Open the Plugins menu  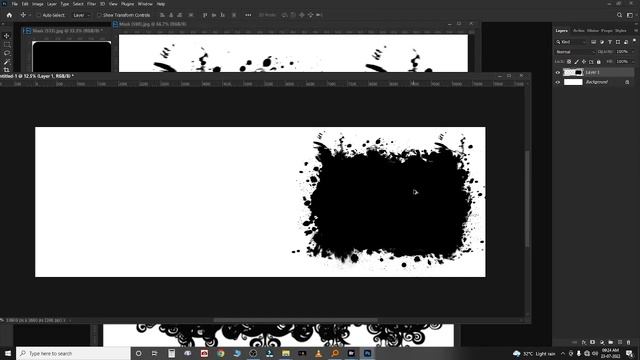tap(127, 4)
